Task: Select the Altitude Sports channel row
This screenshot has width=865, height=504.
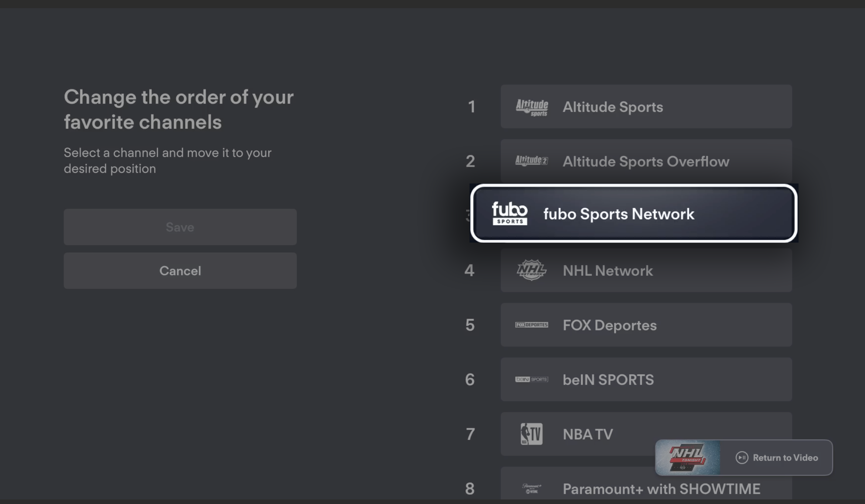Action: pyautogui.click(x=646, y=107)
